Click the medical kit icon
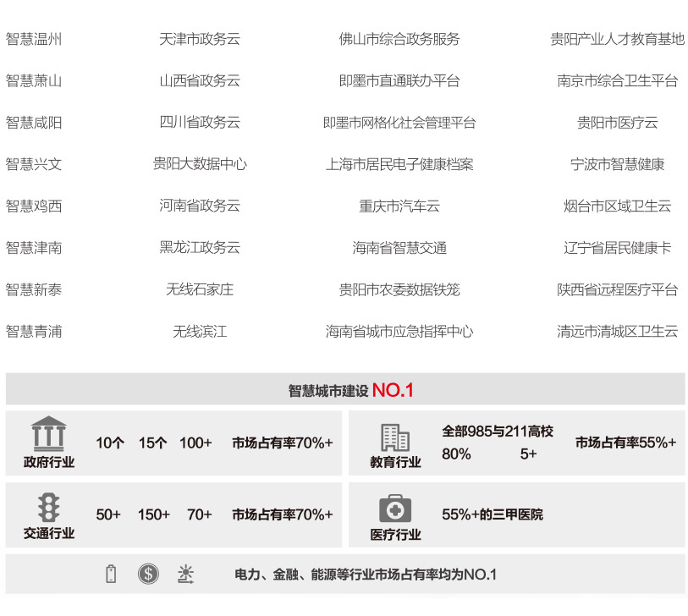Viewport: 688px width, 616px height. [394, 509]
